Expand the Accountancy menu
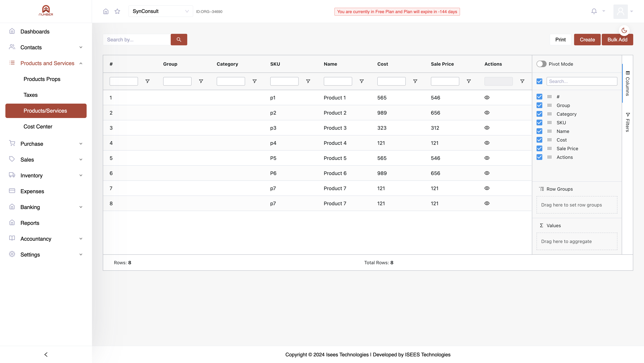644x363 pixels. (46, 239)
